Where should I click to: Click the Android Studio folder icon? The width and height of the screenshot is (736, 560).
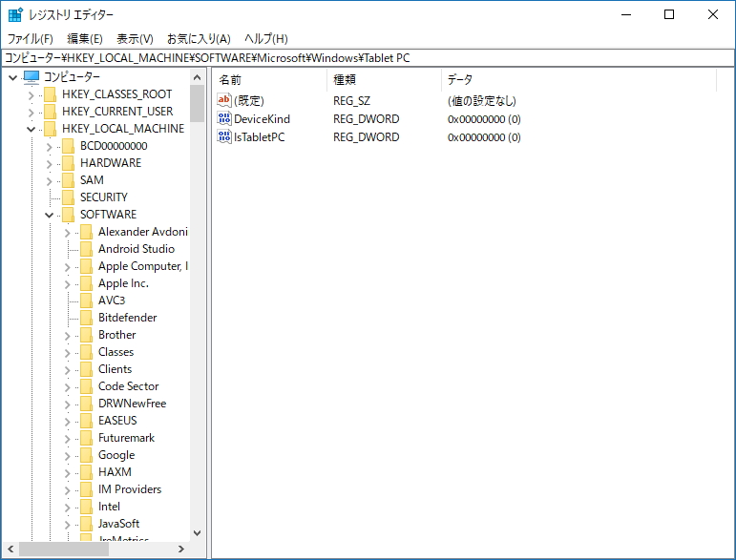86,249
